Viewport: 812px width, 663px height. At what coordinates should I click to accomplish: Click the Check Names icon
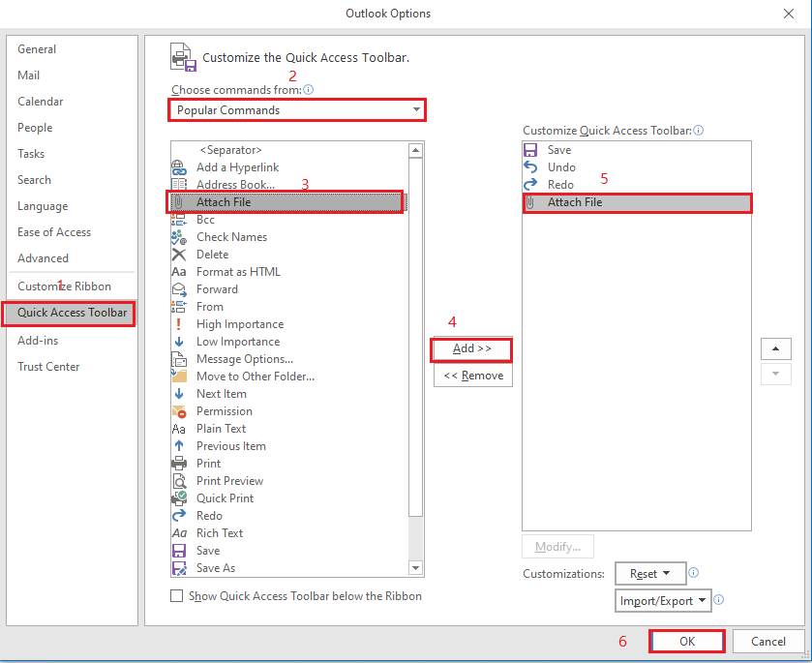[179, 237]
